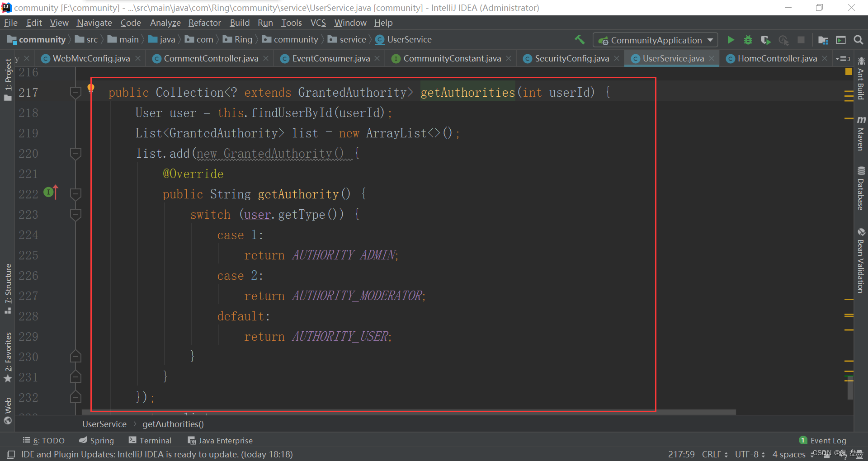Build project with the hammer icon
The image size is (868, 461).
pos(580,40)
